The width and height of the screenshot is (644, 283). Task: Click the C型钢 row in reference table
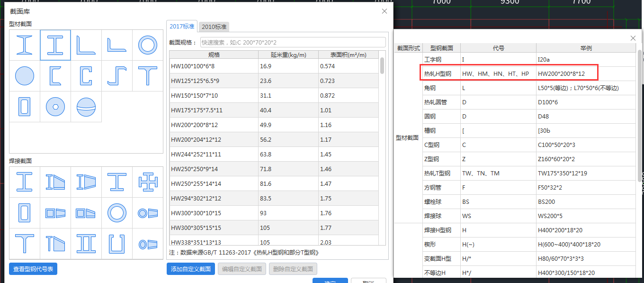click(529, 145)
